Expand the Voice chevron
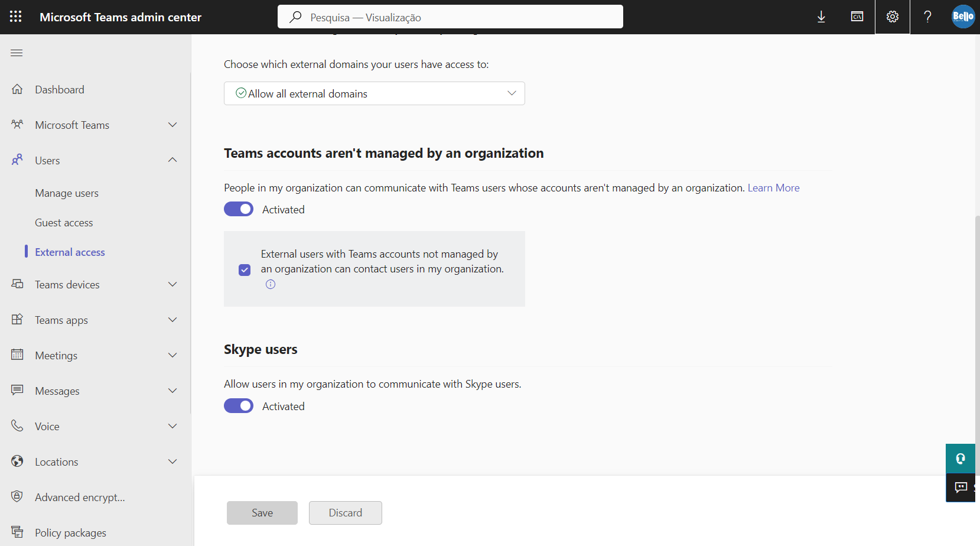 [172, 426]
